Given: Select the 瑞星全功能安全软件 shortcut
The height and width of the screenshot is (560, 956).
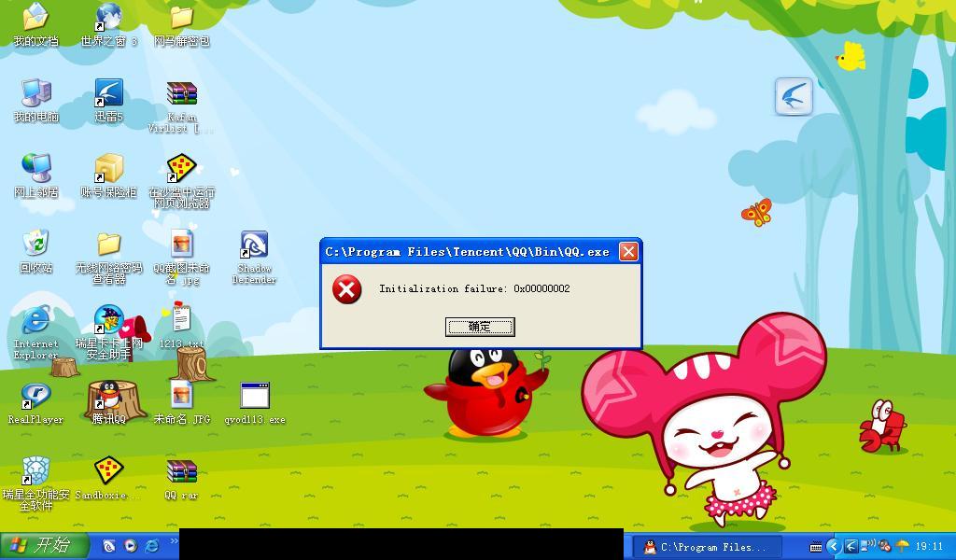Looking at the screenshot, I should 36,483.
